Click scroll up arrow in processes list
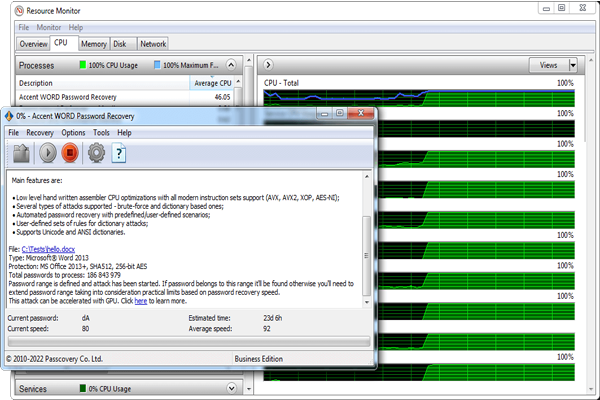The height and width of the screenshot is (400, 600). click(238, 82)
